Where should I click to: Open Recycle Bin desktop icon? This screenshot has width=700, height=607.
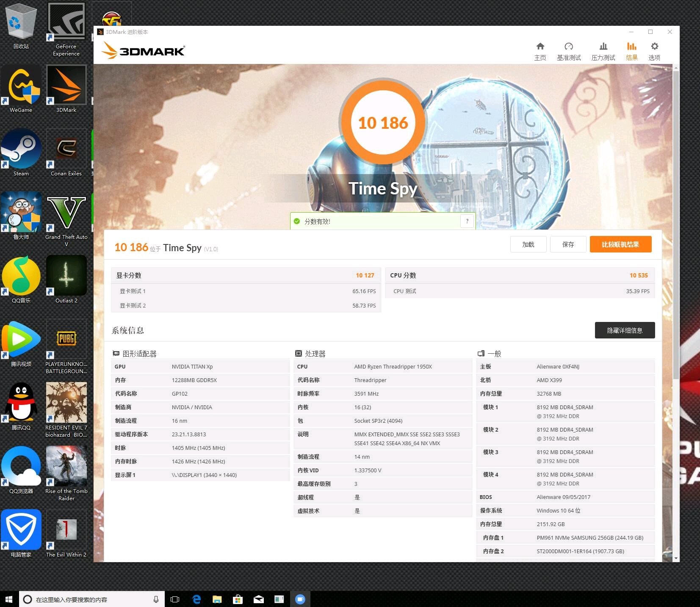tap(21, 26)
